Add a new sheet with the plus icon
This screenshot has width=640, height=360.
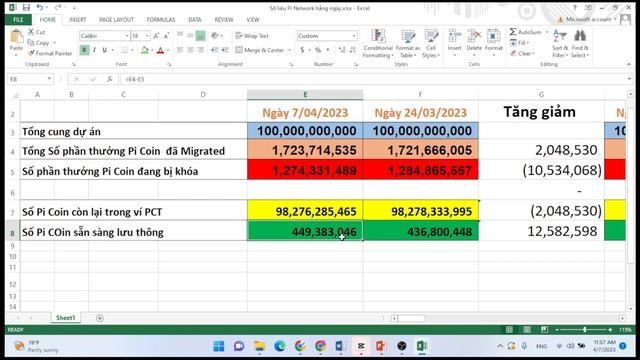coord(100,318)
